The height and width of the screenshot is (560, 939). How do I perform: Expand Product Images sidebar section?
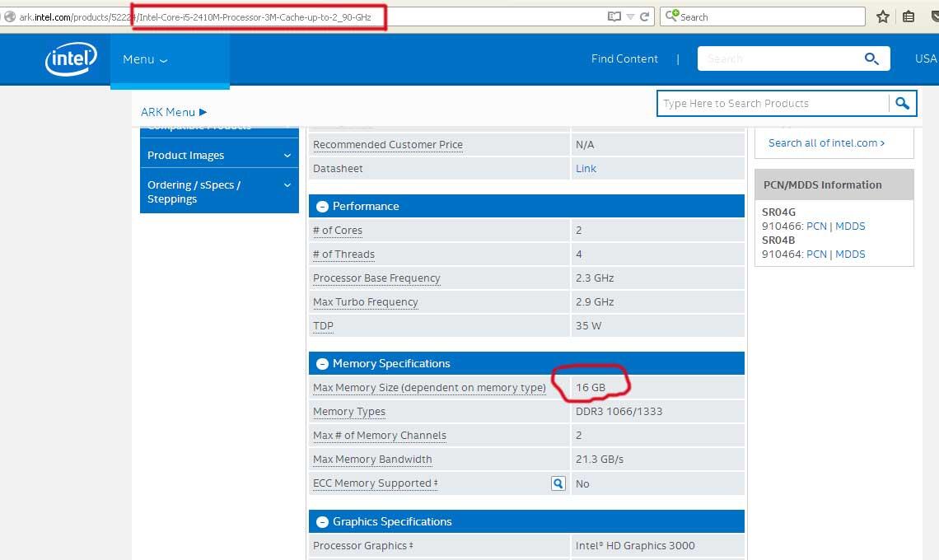(x=219, y=155)
